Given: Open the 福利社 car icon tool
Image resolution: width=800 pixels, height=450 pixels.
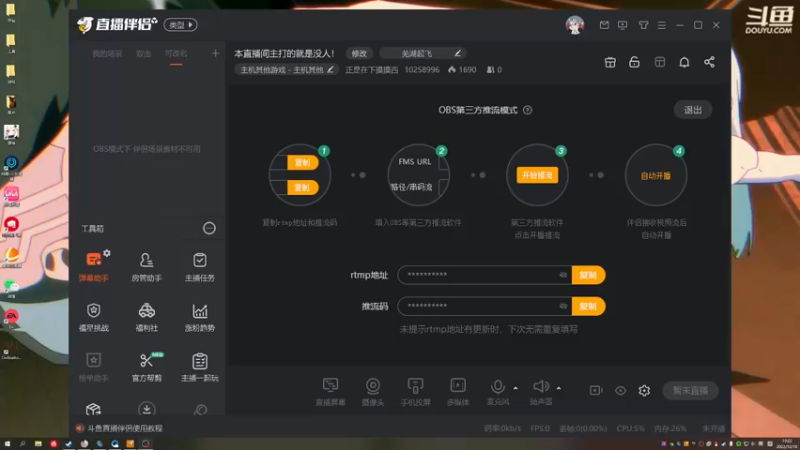Looking at the screenshot, I should click(x=146, y=317).
